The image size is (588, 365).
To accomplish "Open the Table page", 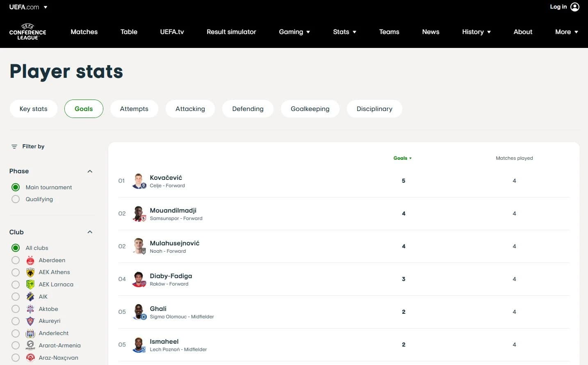I will point(129,32).
